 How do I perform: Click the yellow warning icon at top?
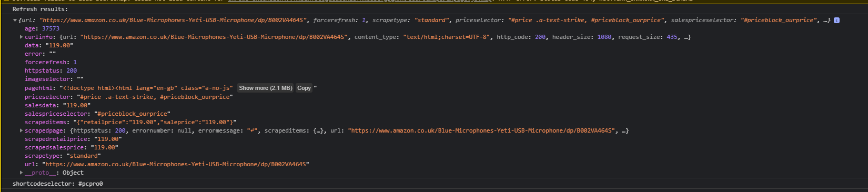(x=6, y=1)
